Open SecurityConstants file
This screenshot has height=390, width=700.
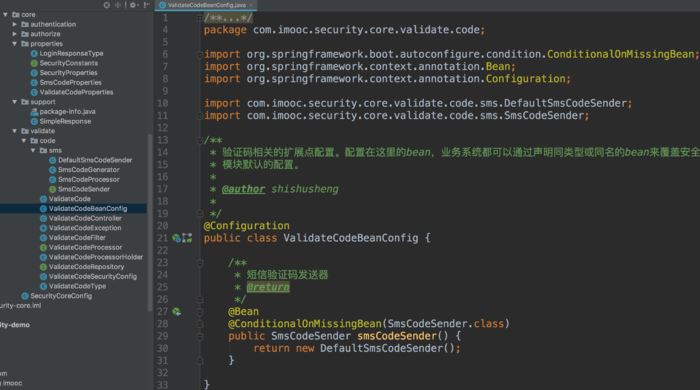(x=64, y=63)
